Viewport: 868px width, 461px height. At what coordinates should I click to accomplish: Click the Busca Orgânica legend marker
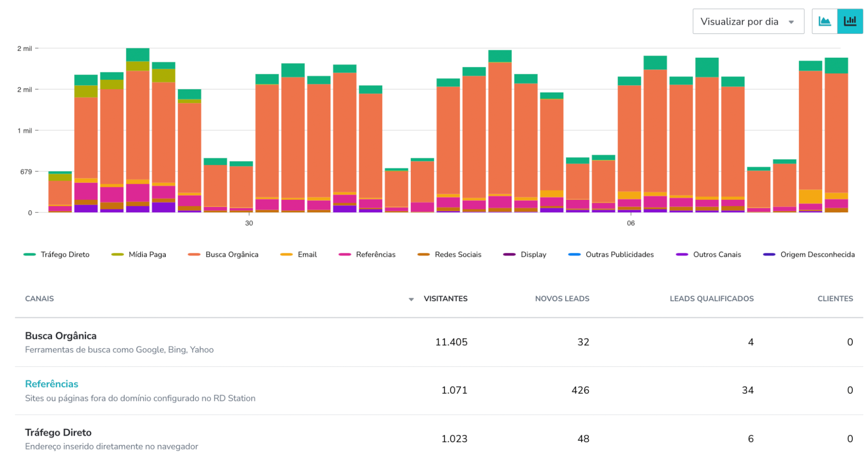coord(194,254)
